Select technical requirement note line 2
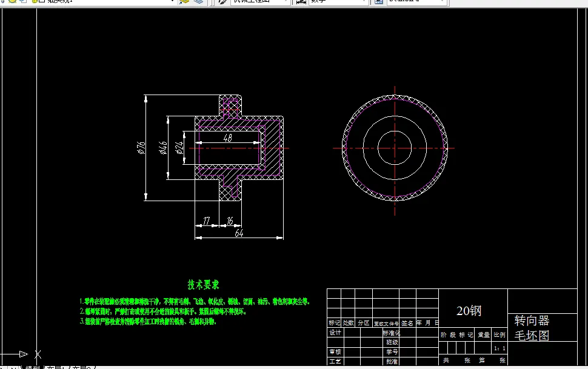This screenshot has width=588, height=369. click(163, 311)
